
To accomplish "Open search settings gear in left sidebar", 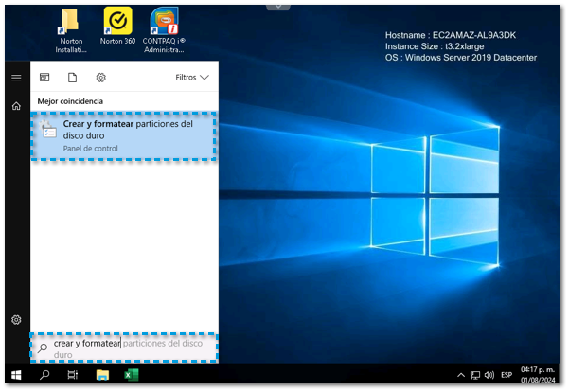I will pyautogui.click(x=16, y=320).
